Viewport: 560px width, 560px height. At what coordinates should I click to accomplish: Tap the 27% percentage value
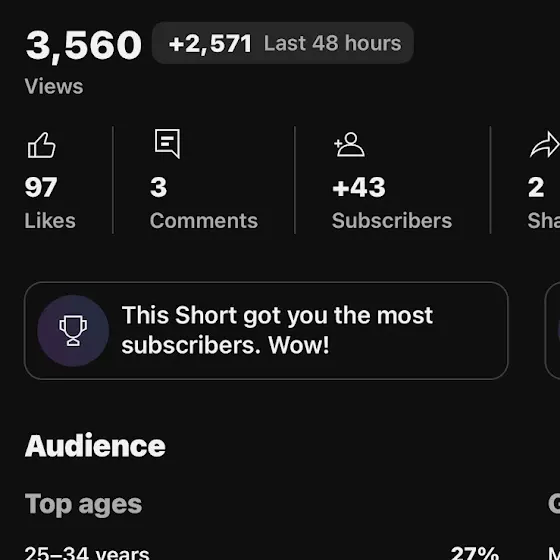(x=474, y=553)
